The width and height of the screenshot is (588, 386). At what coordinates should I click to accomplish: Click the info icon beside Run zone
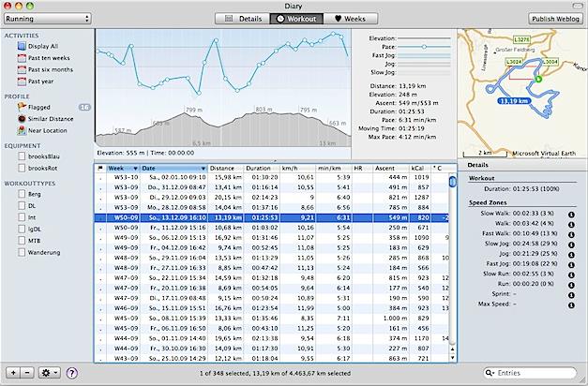point(571,285)
